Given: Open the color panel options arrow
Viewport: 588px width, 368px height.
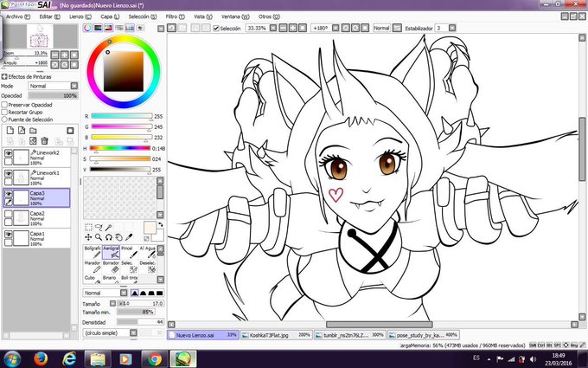Looking at the screenshot, I should [x=161, y=29].
